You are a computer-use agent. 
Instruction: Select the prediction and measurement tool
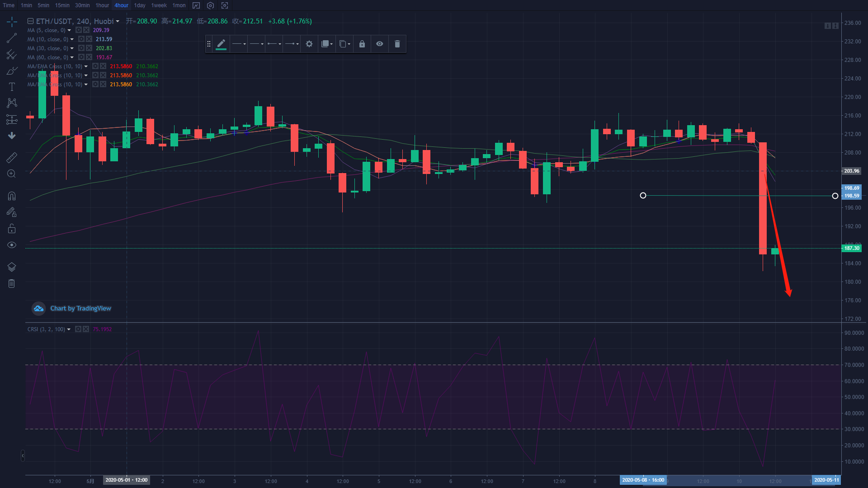tap(12, 119)
